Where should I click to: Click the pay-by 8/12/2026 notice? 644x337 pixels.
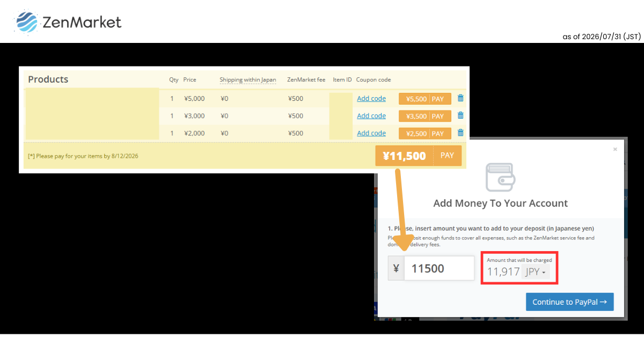point(83,156)
